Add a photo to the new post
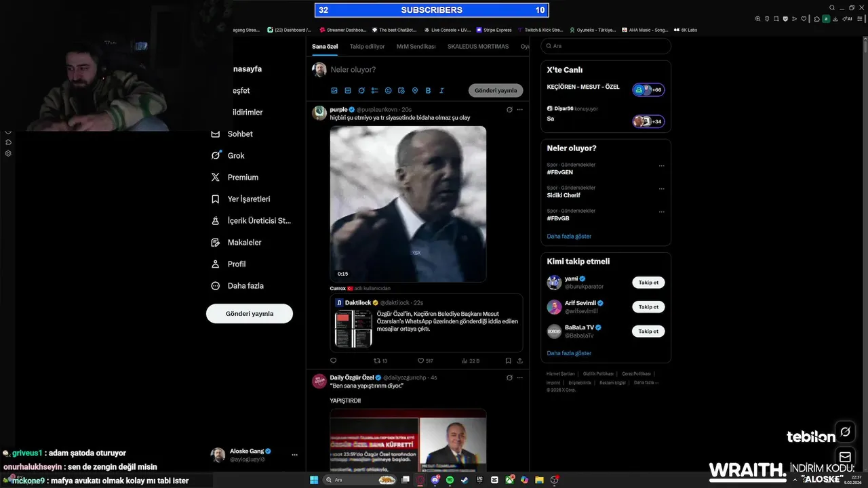This screenshot has width=868, height=488. (x=334, y=90)
